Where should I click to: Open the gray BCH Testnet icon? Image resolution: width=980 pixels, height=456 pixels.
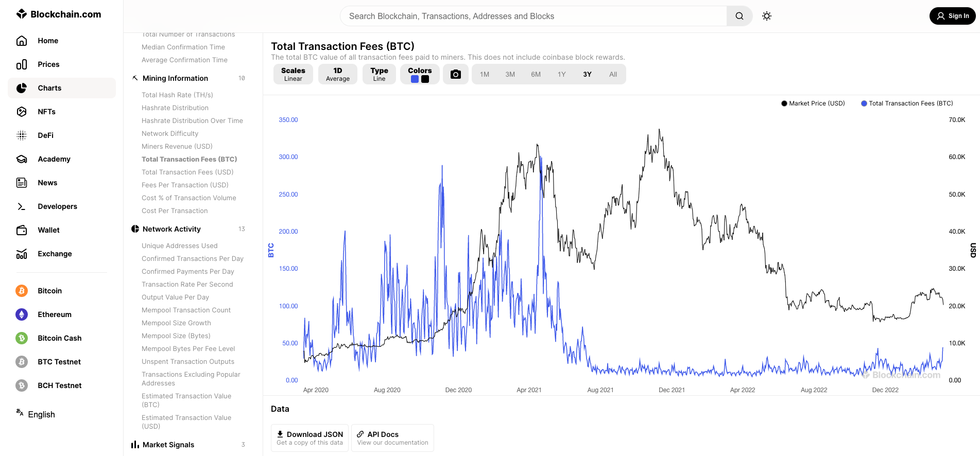(22, 385)
